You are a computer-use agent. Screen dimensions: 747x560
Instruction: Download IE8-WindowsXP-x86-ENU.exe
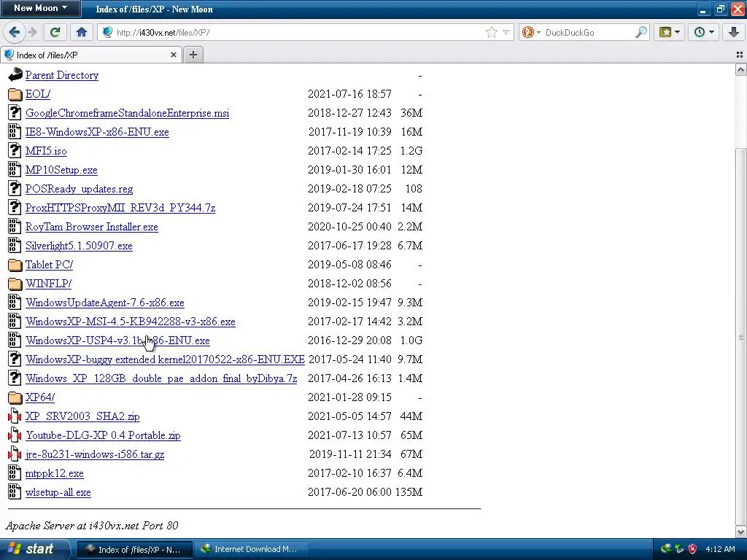coord(97,133)
